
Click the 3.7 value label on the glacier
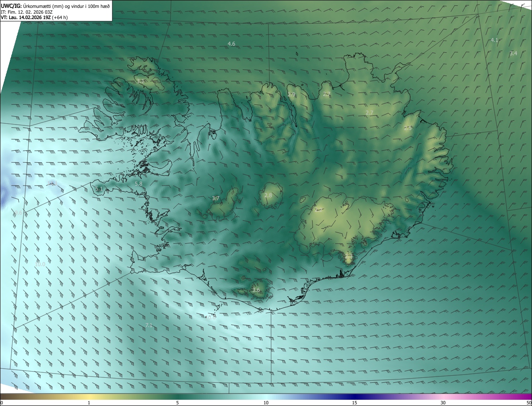coord(215,198)
